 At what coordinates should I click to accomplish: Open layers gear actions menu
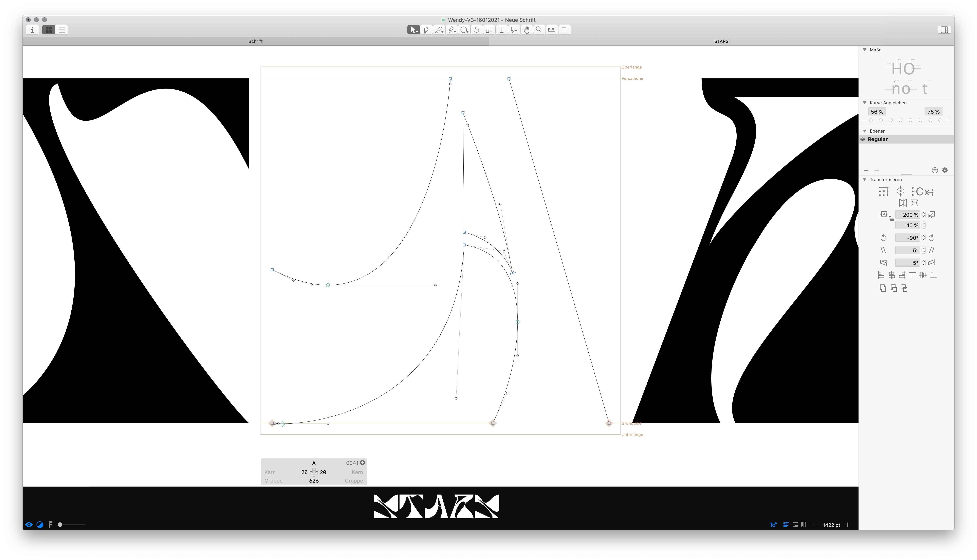945,170
